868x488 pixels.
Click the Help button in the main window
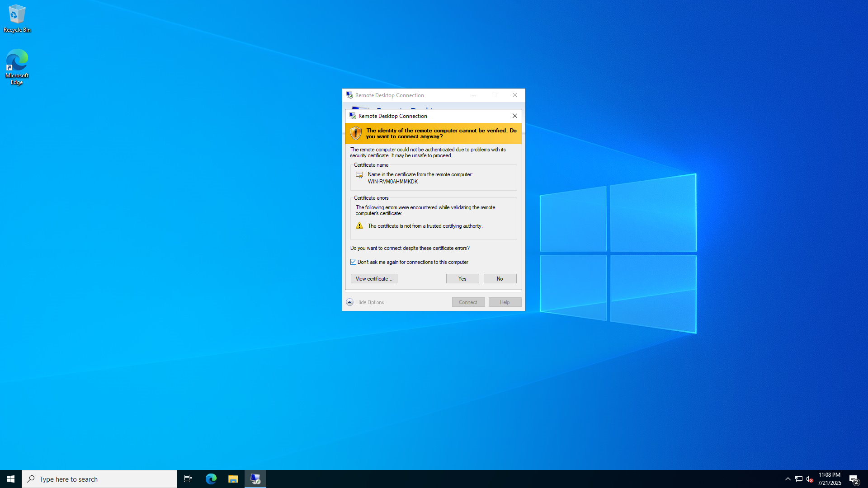(x=505, y=302)
